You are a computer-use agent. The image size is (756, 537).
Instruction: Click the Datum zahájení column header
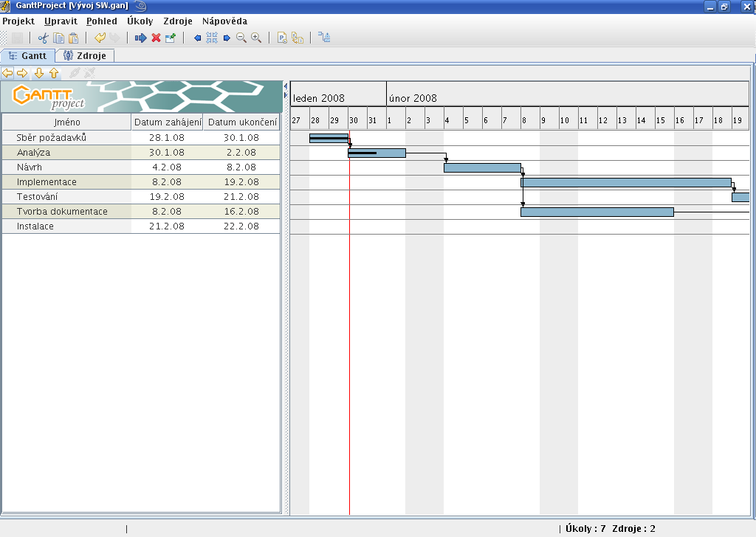(168, 122)
